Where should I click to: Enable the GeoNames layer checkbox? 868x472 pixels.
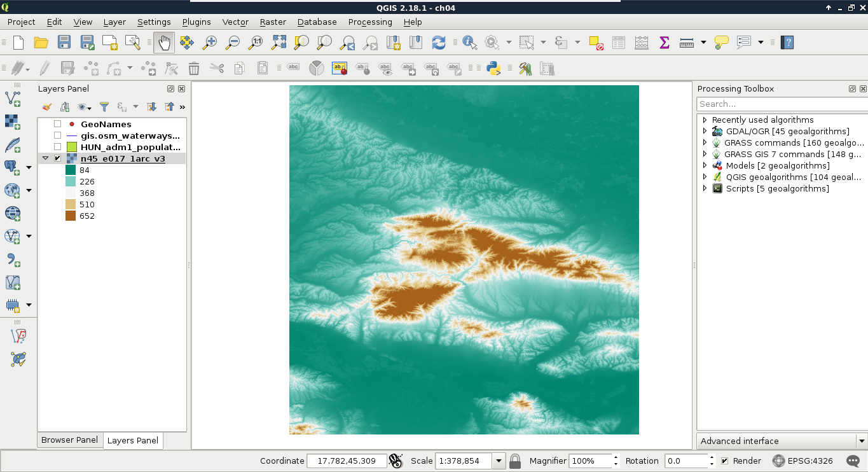coord(58,125)
